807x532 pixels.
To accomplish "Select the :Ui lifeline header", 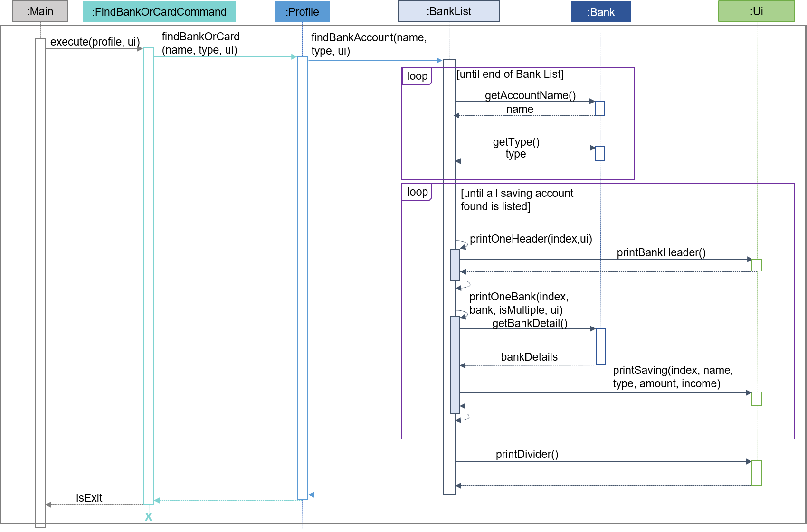I will click(x=756, y=11).
